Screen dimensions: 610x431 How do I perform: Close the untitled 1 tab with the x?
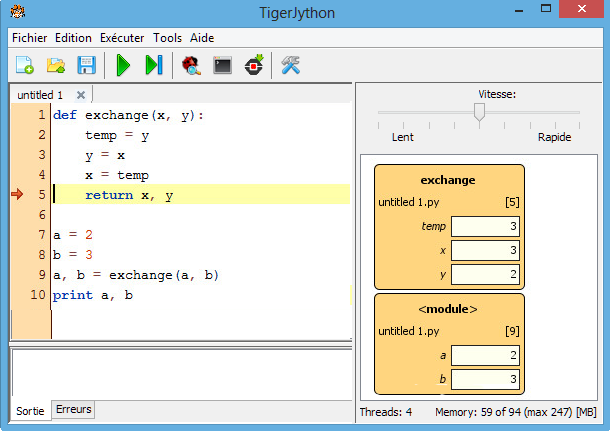(x=81, y=95)
